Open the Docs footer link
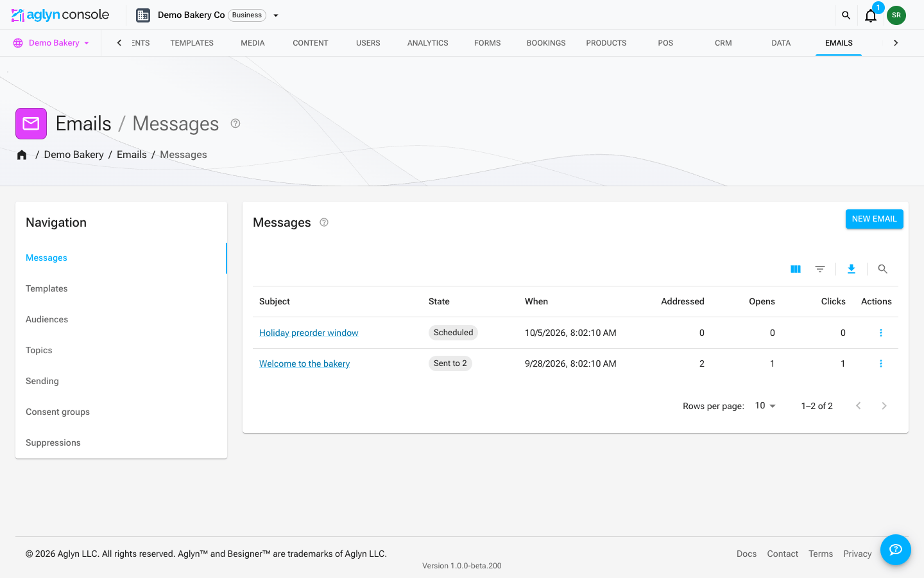This screenshot has width=924, height=578. 746,554
